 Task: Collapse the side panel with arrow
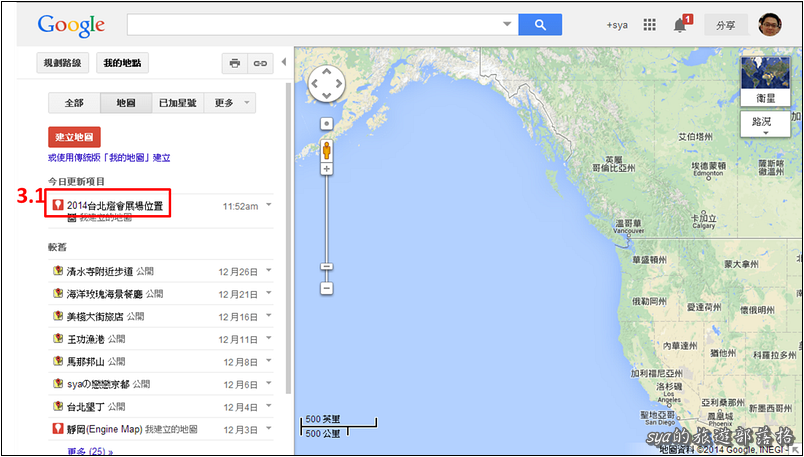(x=284, y=63)
